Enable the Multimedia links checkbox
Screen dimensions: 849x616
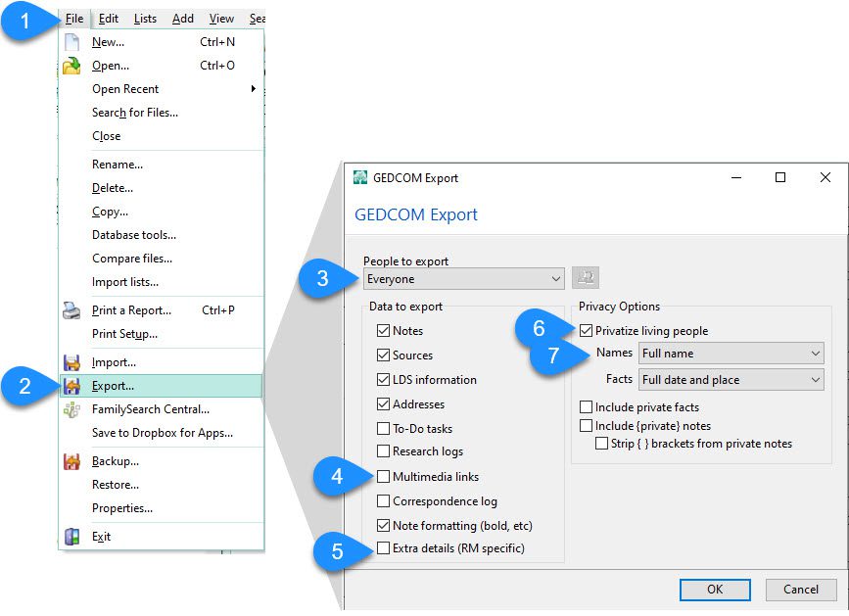pos(385,478)
